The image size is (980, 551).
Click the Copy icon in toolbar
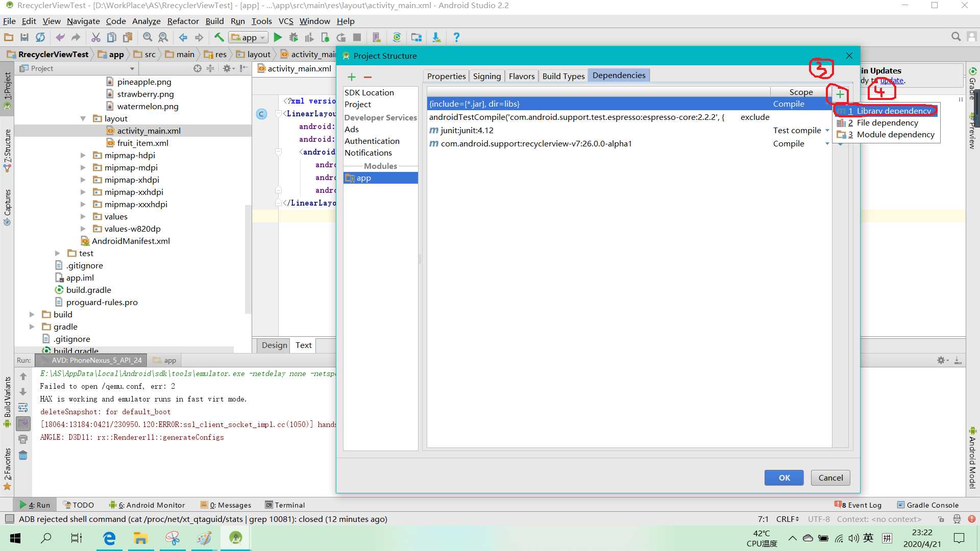(111, 37)
